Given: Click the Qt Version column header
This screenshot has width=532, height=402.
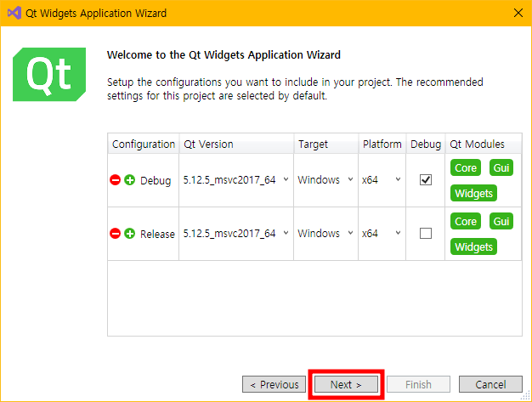Looking at the screenshot, I should [236, 144].
